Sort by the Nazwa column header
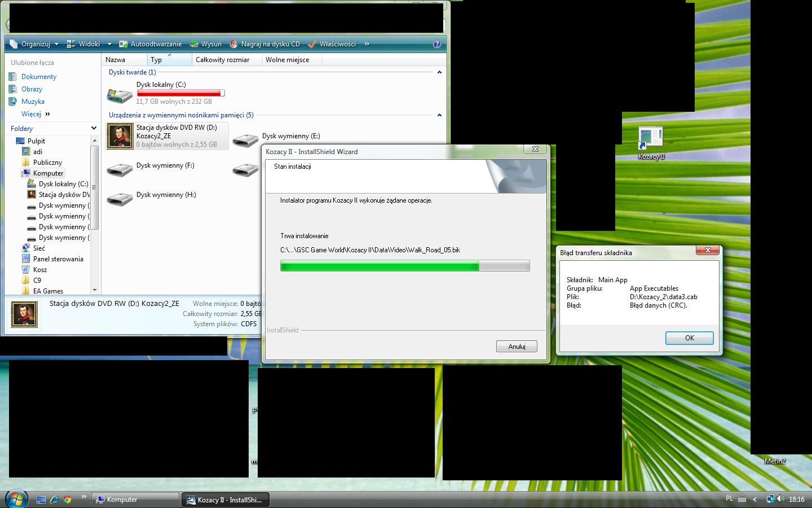Screen dimensions: 812x508 [125, 60]
